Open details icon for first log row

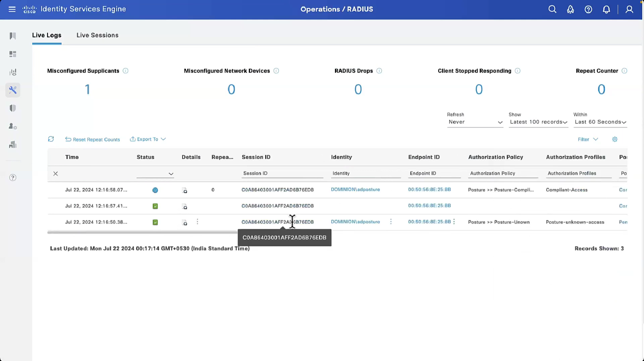[x=185, y=190]
